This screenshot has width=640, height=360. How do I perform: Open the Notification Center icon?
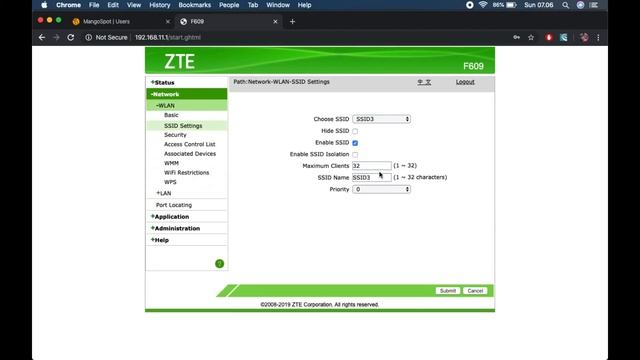tap(594, 5)
